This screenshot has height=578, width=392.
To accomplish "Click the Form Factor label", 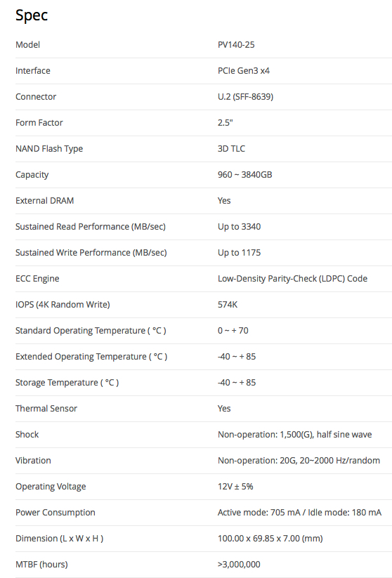I will (x=39, y=123).
